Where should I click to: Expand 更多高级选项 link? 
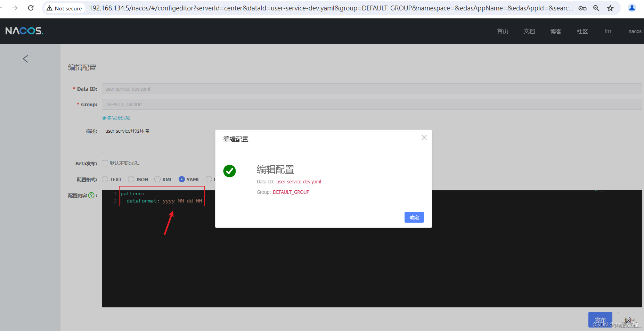[116, 118]
